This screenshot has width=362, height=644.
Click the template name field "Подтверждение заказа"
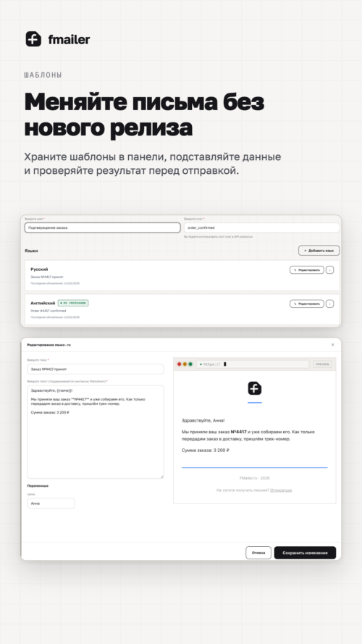point(102,227)
